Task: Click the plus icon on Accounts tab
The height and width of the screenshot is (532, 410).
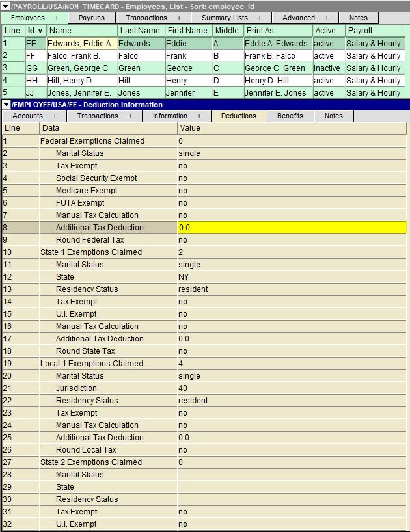Action: click(x=56, y=116)
